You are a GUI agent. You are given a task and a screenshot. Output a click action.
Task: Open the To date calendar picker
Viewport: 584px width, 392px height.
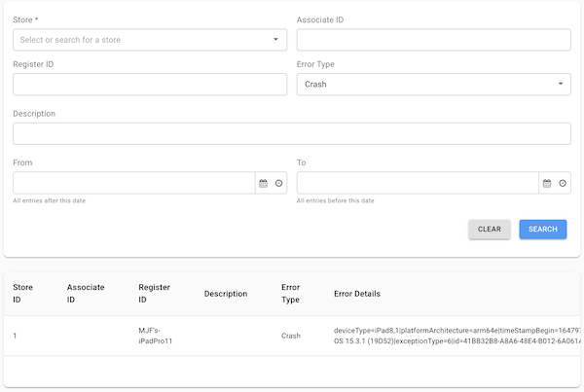[547, 183]
